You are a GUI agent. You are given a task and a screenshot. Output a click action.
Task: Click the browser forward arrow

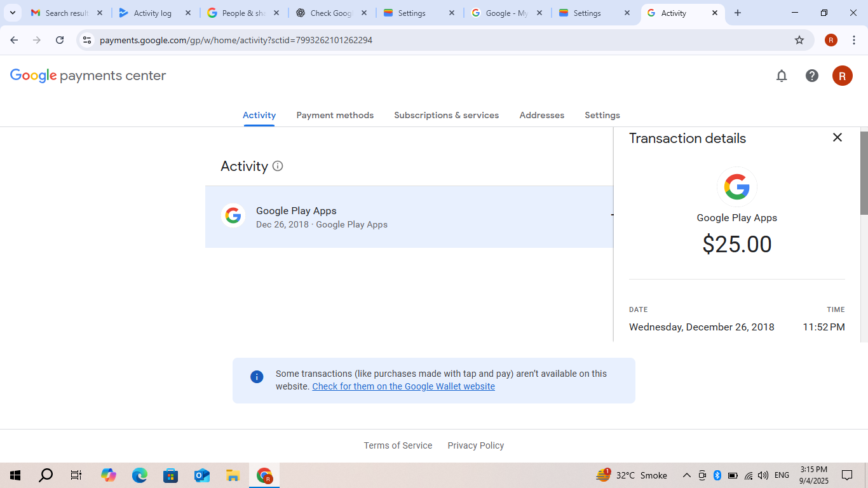(x=37, y=40)
